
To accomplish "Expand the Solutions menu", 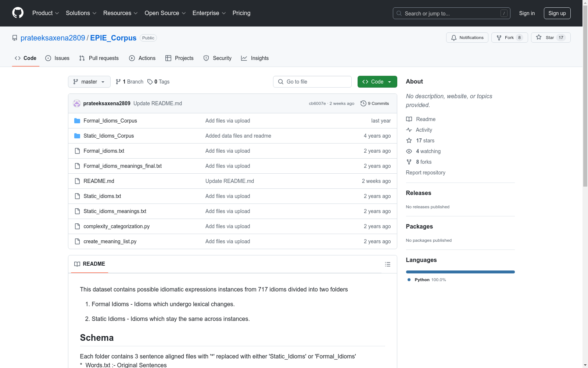I will pos(81,13).
